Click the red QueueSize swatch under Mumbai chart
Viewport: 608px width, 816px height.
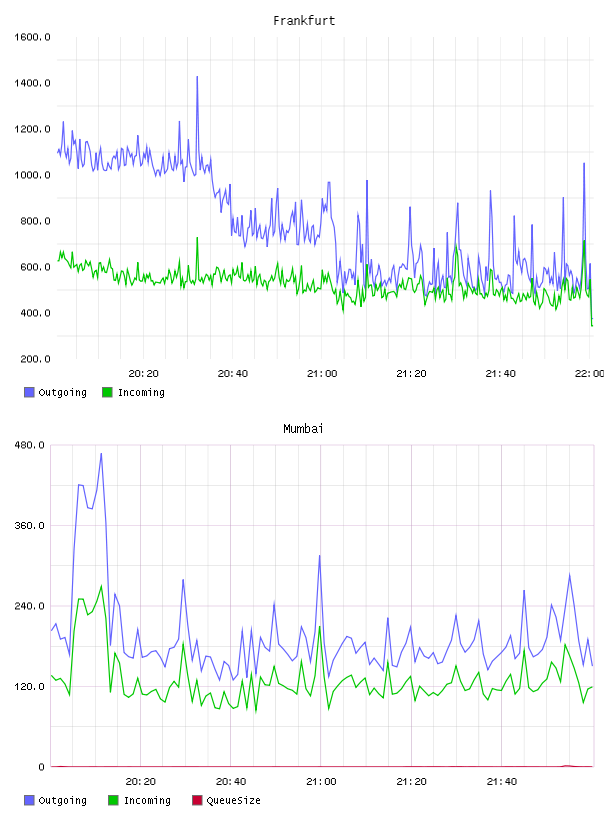click(x=197, y=800)
